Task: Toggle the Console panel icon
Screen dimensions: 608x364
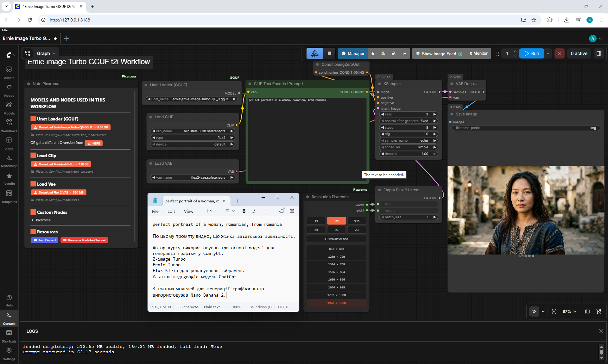Action: (9, 318)
